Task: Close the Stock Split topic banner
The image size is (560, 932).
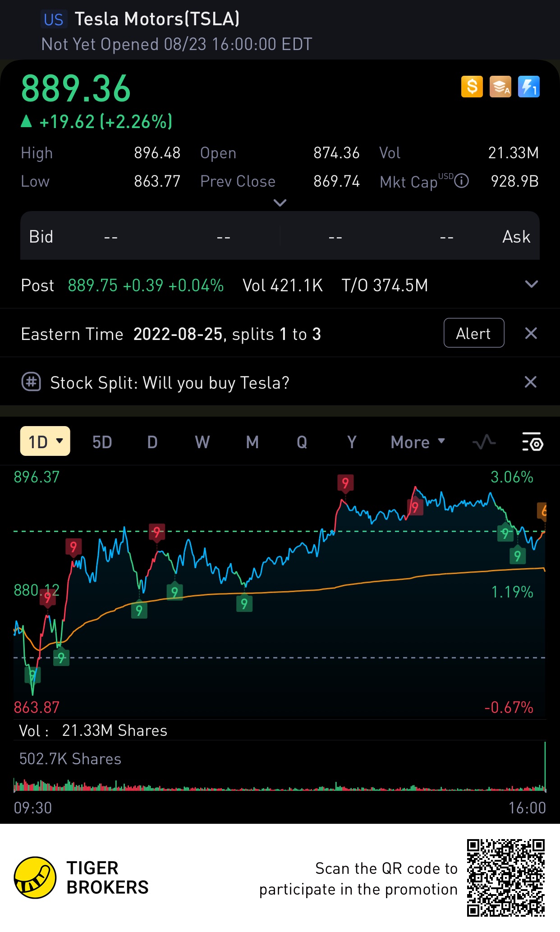Action: click(x=531, y=382)
